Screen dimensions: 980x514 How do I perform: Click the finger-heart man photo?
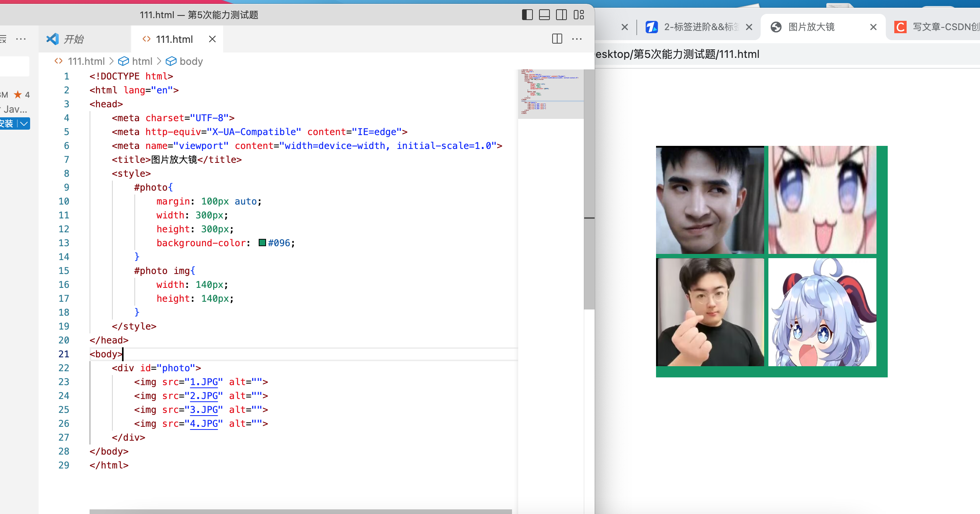tap(710, 312)
